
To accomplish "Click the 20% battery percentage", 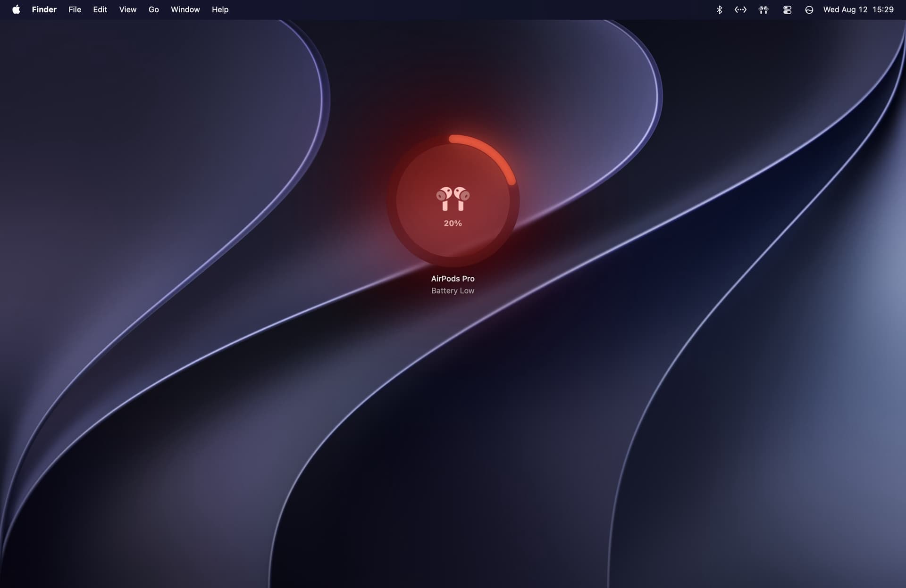I will pos(453,223).
